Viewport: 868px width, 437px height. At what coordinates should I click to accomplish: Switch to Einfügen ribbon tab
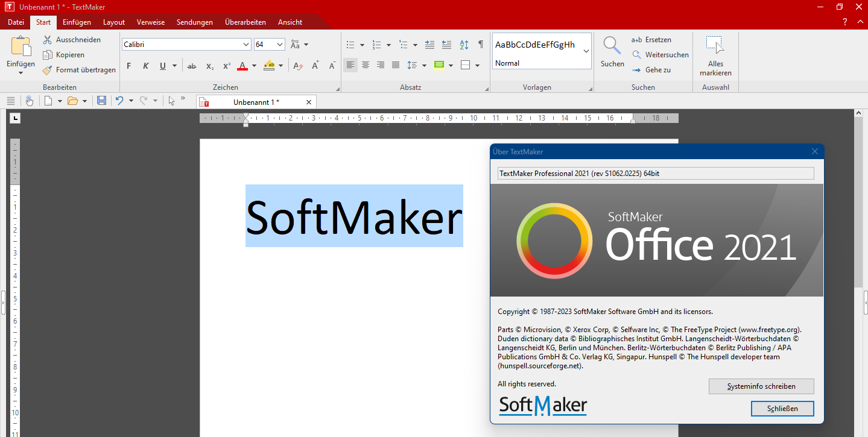77,22
